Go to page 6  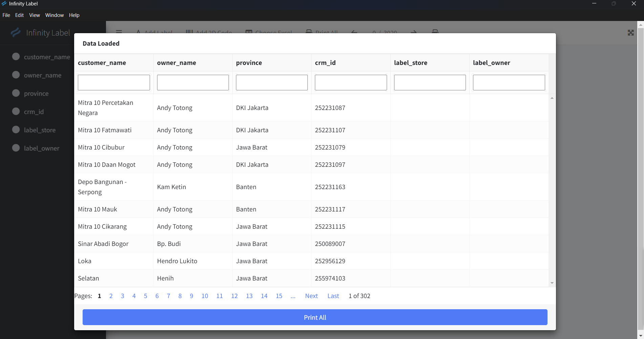click(157, 296)
